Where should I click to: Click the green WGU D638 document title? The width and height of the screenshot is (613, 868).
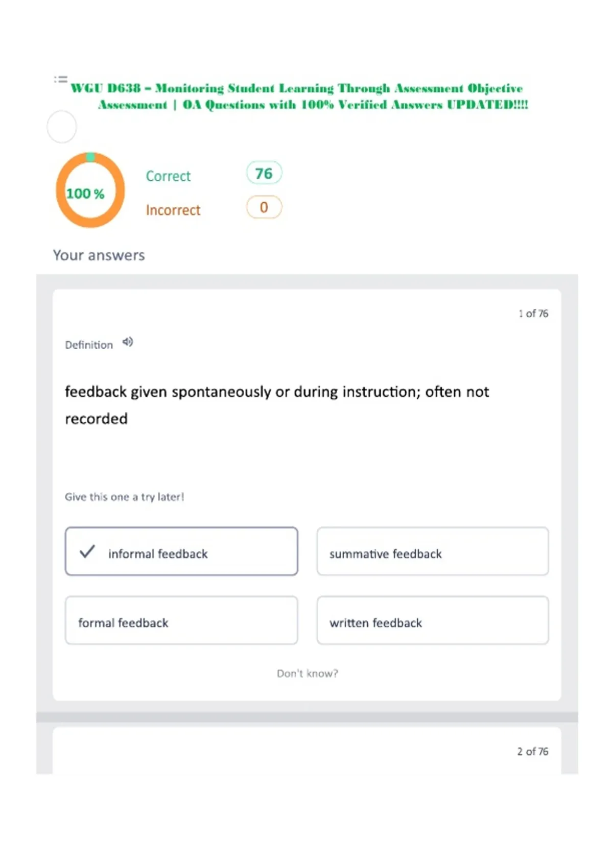click(x=300, y=97)
